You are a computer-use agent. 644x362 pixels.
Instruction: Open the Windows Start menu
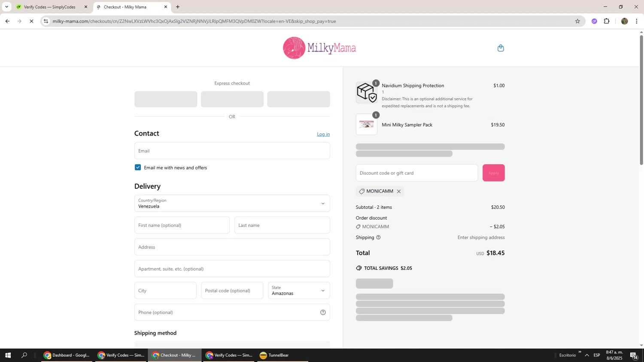(8, 355)
